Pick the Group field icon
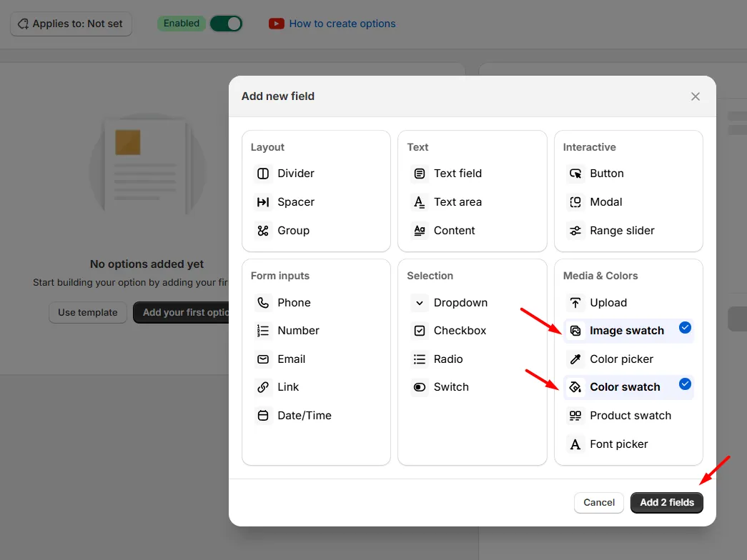Viewport: 747px width, 560px height. (x=263, y=231)
